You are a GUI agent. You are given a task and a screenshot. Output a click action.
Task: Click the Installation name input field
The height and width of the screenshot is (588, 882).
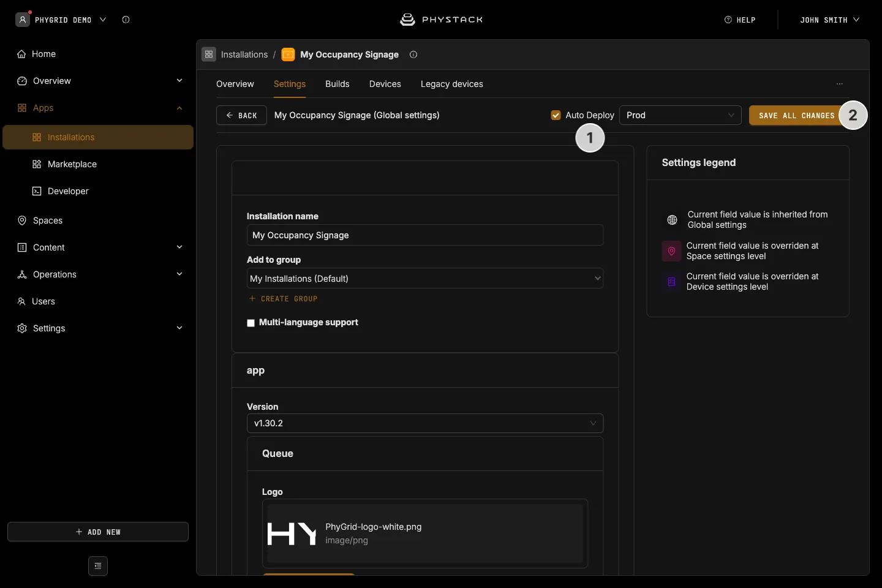425,235
